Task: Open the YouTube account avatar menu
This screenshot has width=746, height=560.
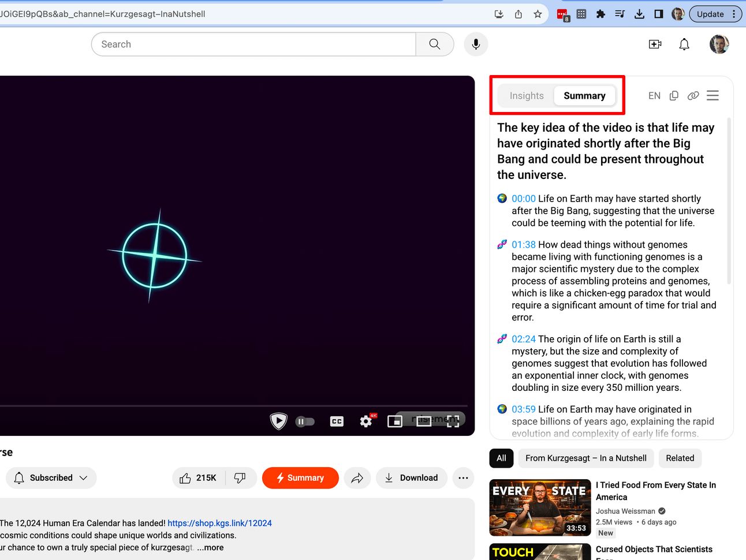Action: pos(719,44)
